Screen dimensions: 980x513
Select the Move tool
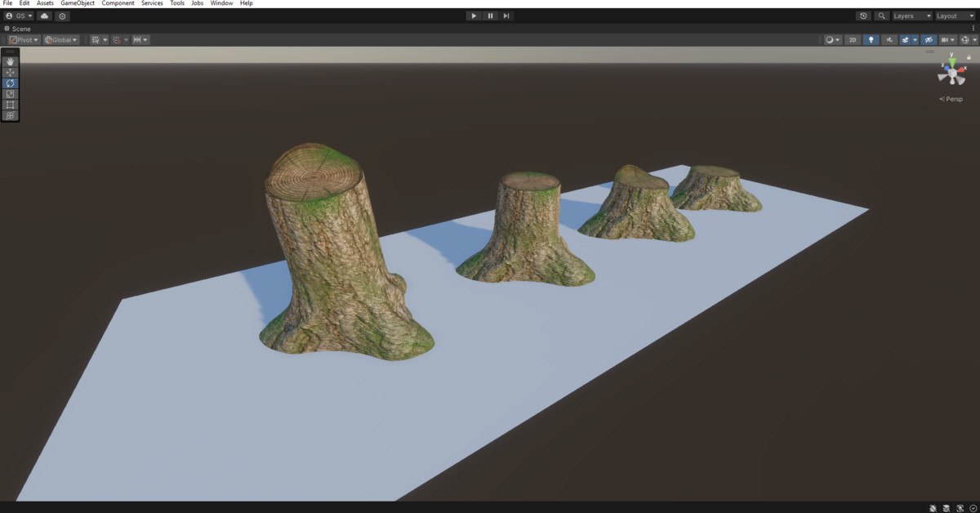coord(10,73)
